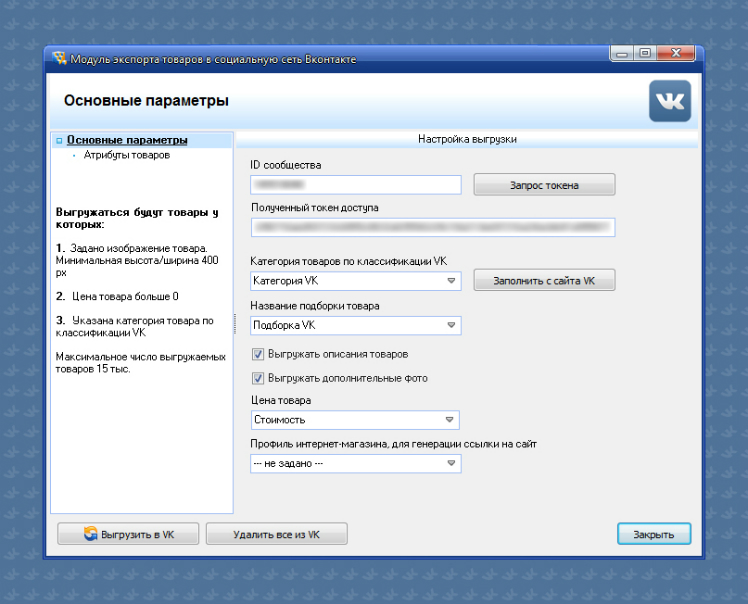
Task: Click the VK logo icon in header
Action: click(670, 101)
